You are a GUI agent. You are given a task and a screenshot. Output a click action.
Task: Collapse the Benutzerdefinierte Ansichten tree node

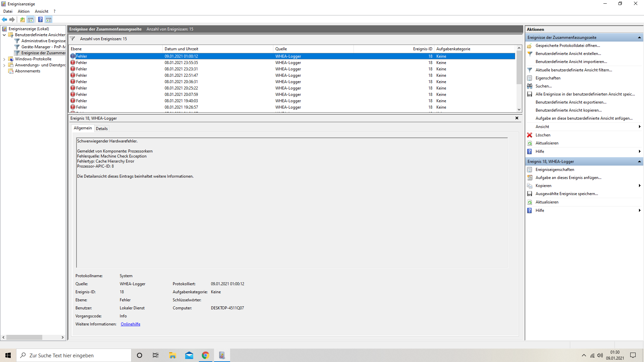coord(4,35)
